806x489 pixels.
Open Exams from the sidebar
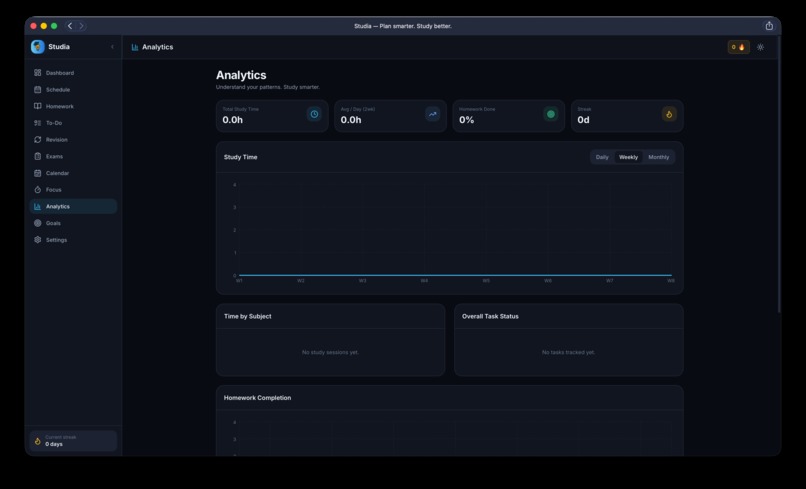pyautogui.click(x=73, y=156)
